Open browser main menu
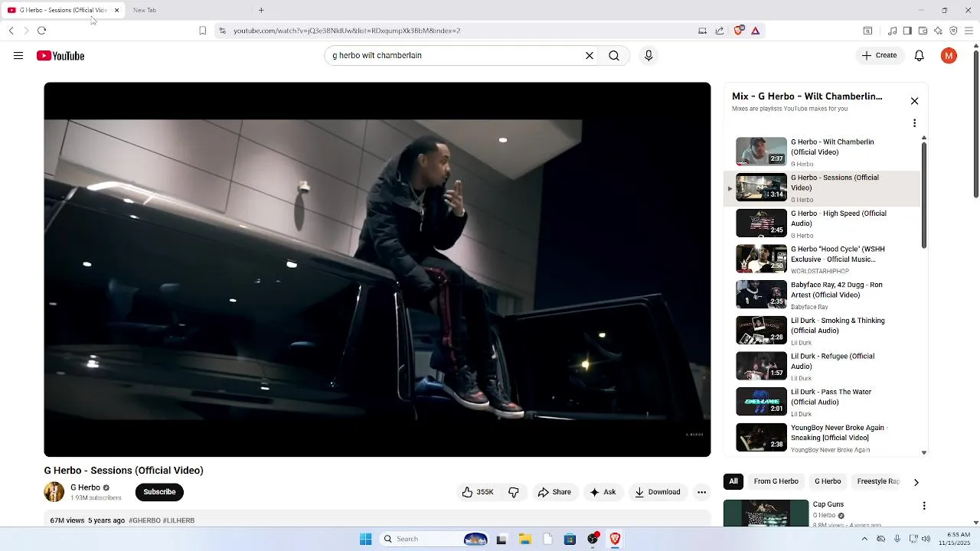The width and height of the screenshot is (980, 551). click(969, 31)
